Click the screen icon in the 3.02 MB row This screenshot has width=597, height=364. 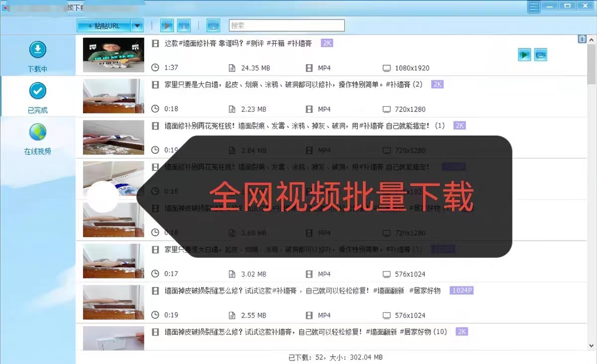(387, 273)
